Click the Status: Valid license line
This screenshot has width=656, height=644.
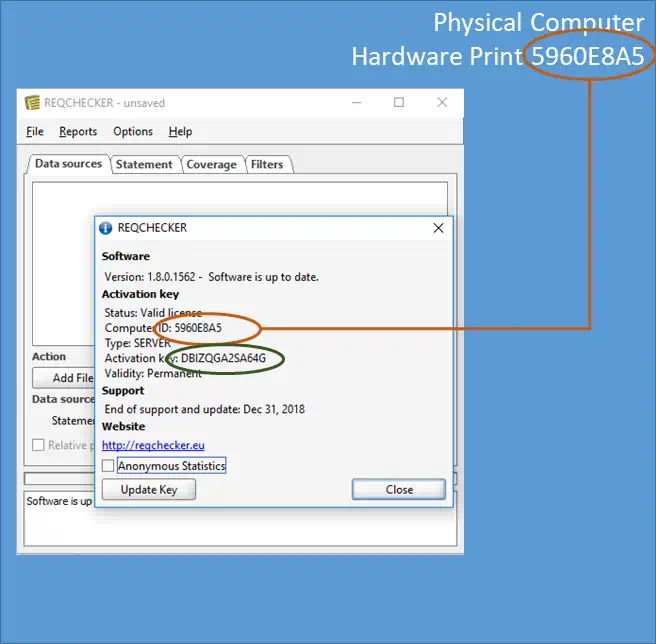click(x=153, y=313)
